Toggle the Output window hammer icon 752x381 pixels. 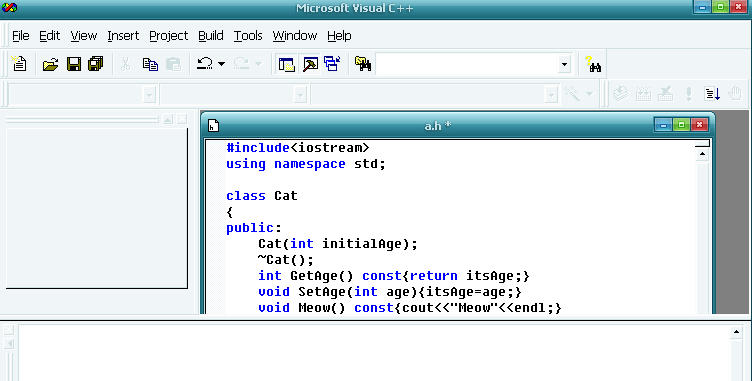pos(310,64)
